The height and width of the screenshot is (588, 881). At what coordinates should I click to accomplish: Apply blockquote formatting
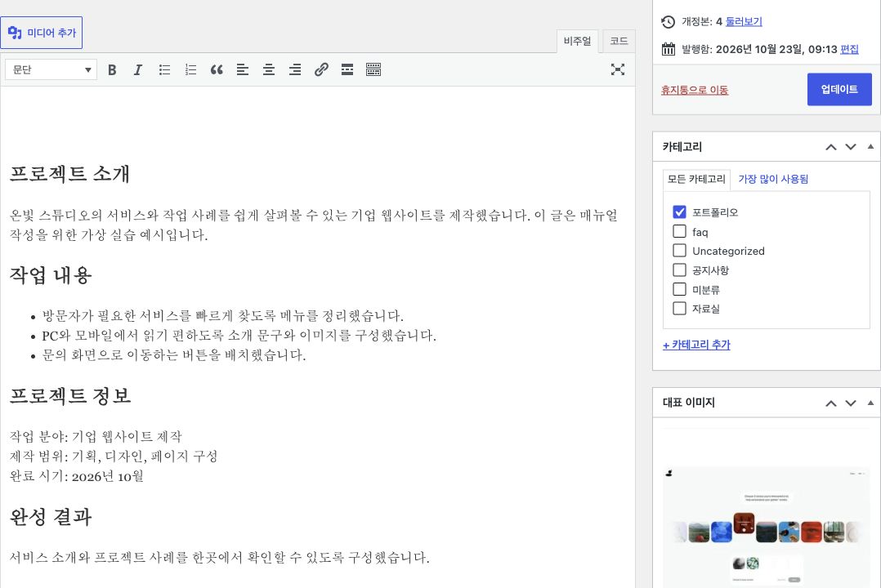217,69
